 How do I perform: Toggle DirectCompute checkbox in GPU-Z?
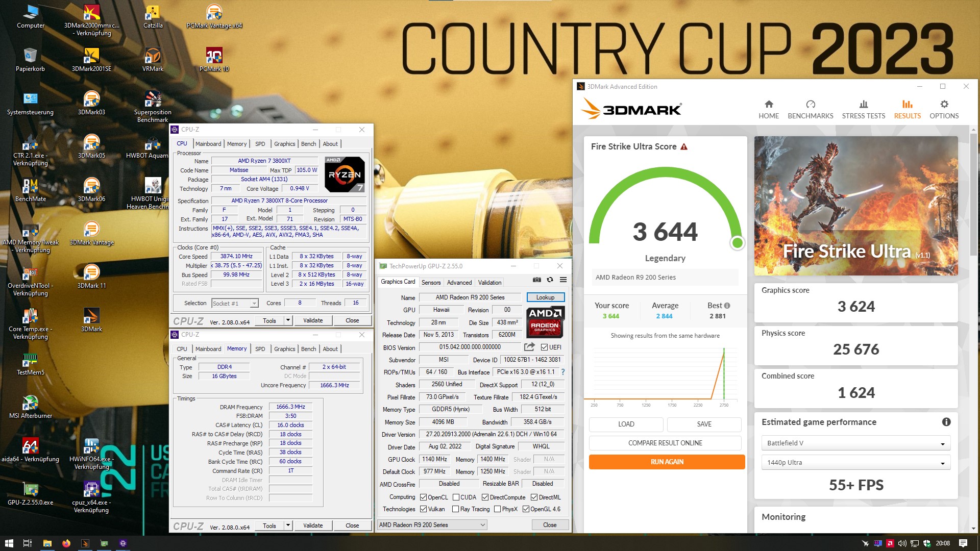(485, 497)
